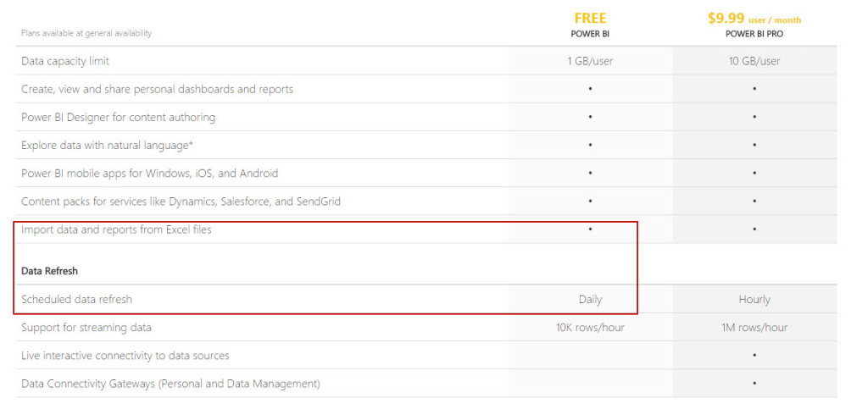Click the 'Scheduled data refresh' row label

coord(76,300)
